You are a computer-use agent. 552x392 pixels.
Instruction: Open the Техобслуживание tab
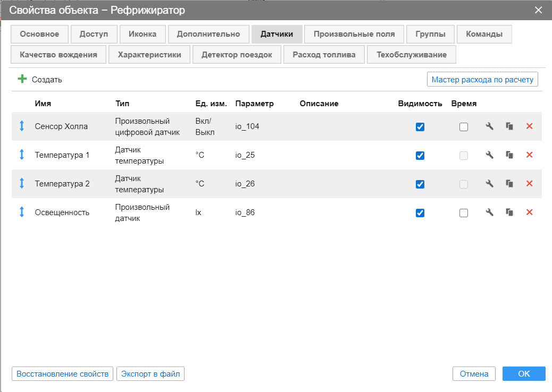(x=412, y=55)
